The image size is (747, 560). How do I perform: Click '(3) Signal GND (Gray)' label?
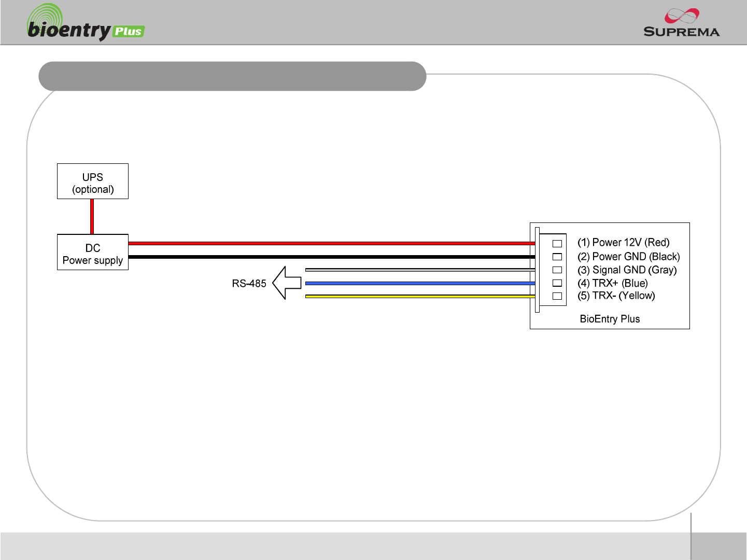(627, 270)
